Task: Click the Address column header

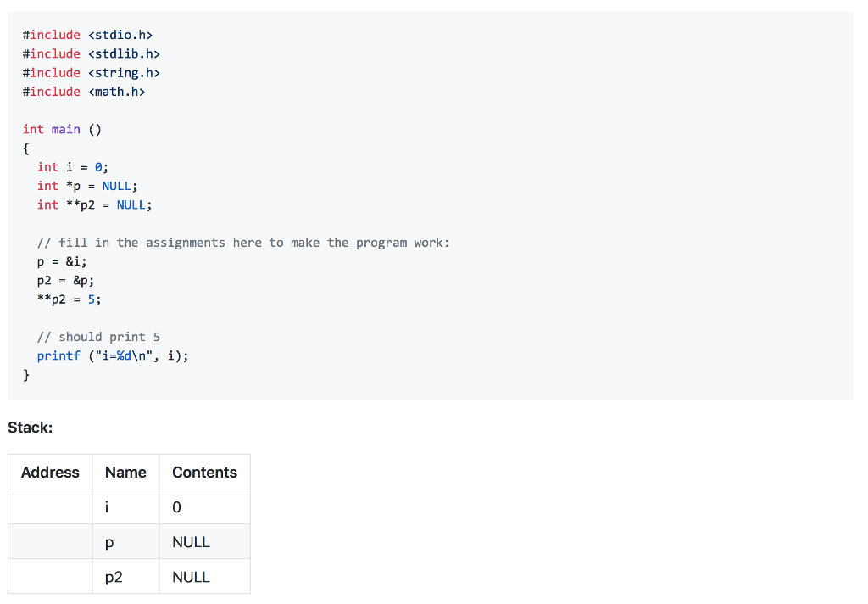Action: pyautogui.click(x=49, y=472)
